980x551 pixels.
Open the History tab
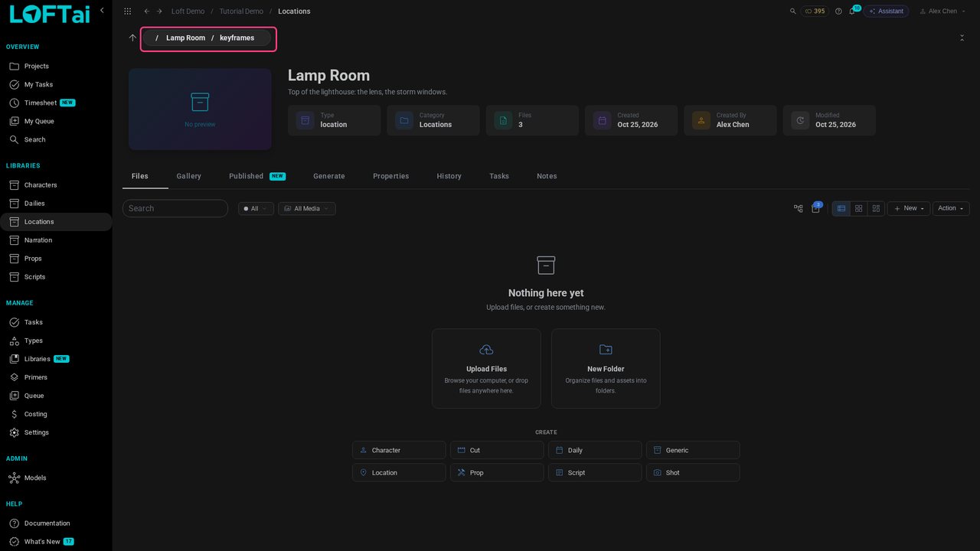coord(449,176)
